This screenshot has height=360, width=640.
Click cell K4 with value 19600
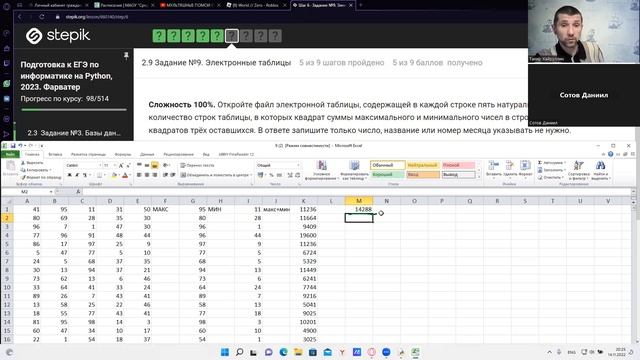click(x=304, y=236)
